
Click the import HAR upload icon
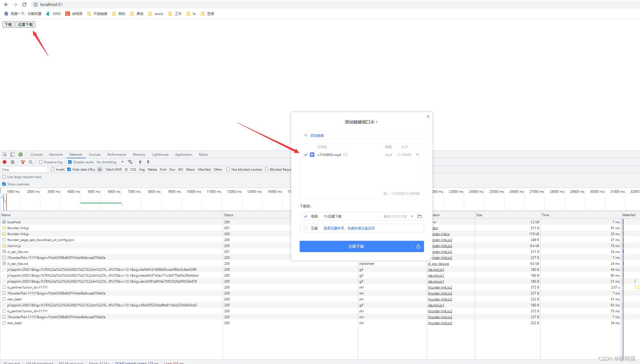(140, 162)
